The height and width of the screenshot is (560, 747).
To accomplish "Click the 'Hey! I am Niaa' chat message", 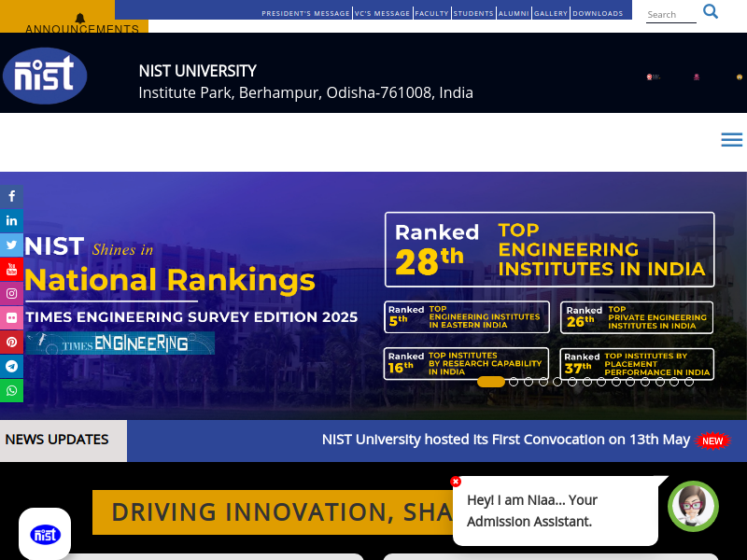I will pyautogui.click(x=532, y=511).
